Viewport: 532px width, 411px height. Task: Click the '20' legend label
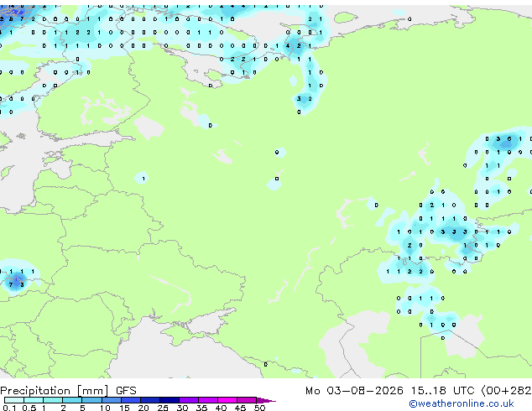(x=143, y=408)
